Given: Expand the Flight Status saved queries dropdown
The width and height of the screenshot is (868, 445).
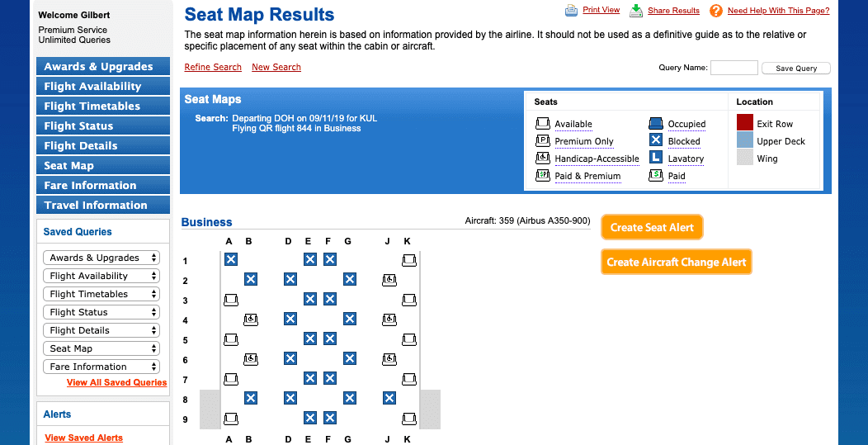Looking at the screenshot, I should 101,312.
